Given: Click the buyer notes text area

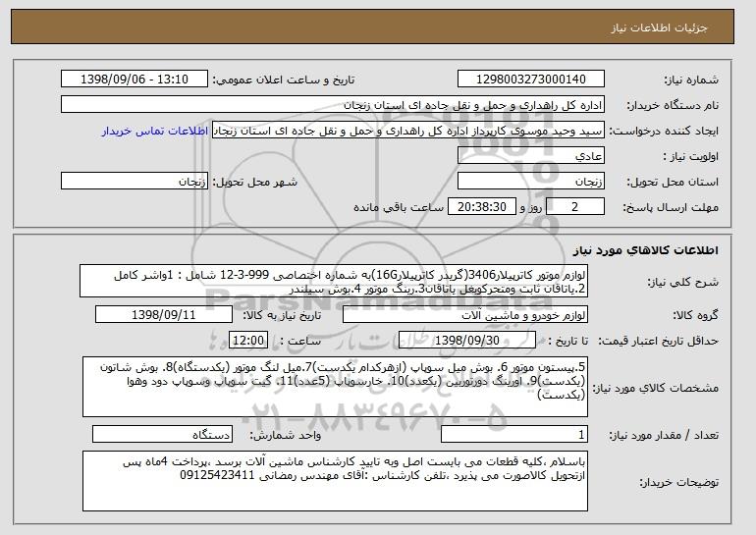Looking at the screenshot, I should click(x=335, y=481).
